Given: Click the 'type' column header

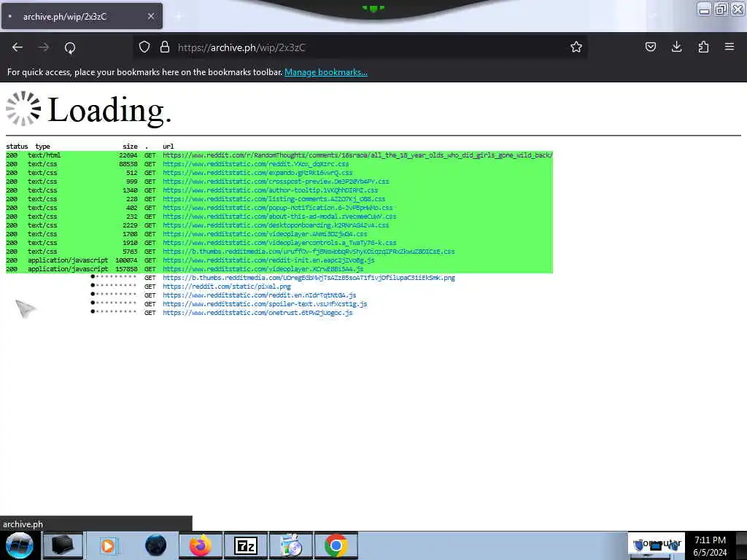Looking at the screenshot, I should click(x=42, y=146).
